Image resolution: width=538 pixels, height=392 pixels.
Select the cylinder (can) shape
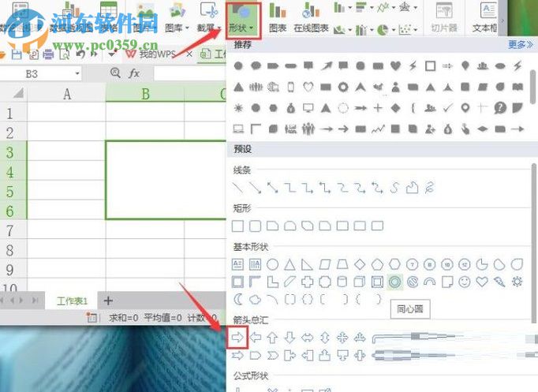pos(342,282)
